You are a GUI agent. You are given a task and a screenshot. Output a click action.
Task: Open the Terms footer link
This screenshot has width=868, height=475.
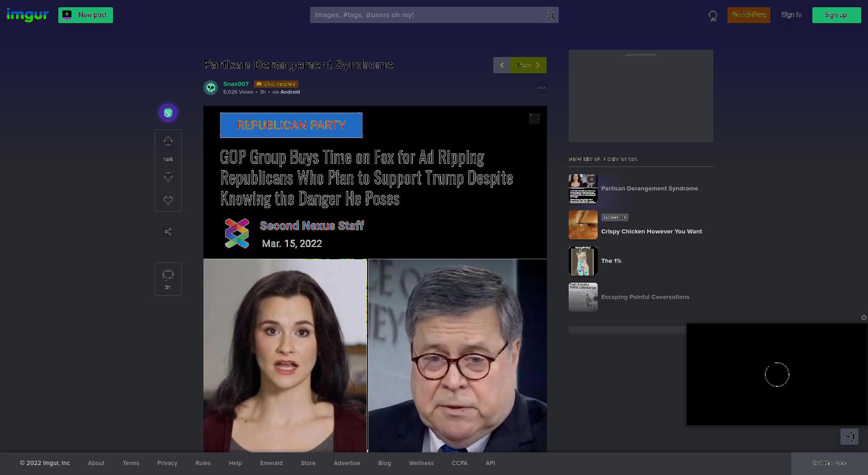131,463
